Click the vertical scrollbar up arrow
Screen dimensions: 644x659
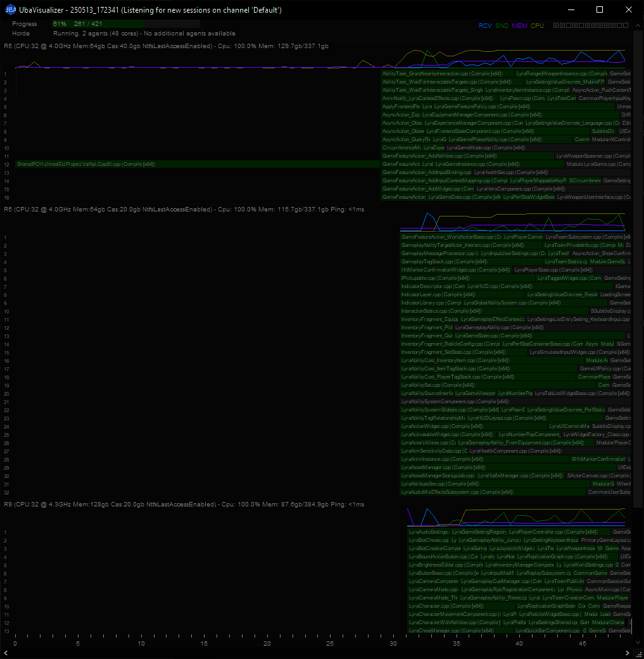638,27
